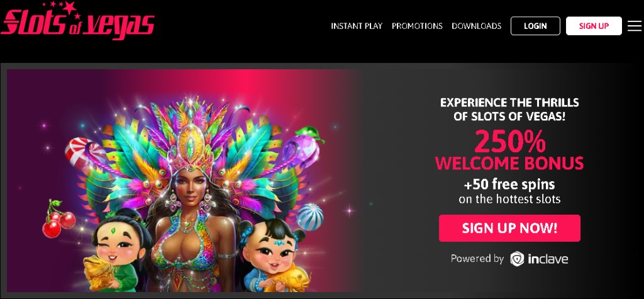Click the Sign Up Now! button

(509, 228)
